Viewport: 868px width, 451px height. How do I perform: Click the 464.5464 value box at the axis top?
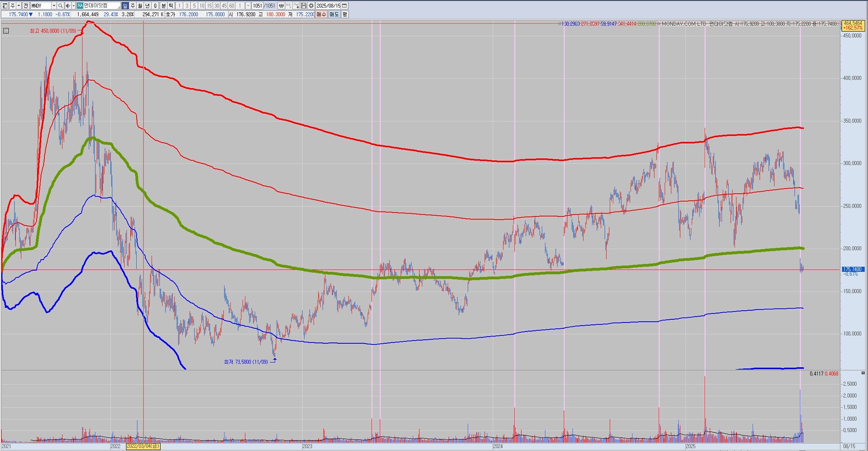[853, 25]
